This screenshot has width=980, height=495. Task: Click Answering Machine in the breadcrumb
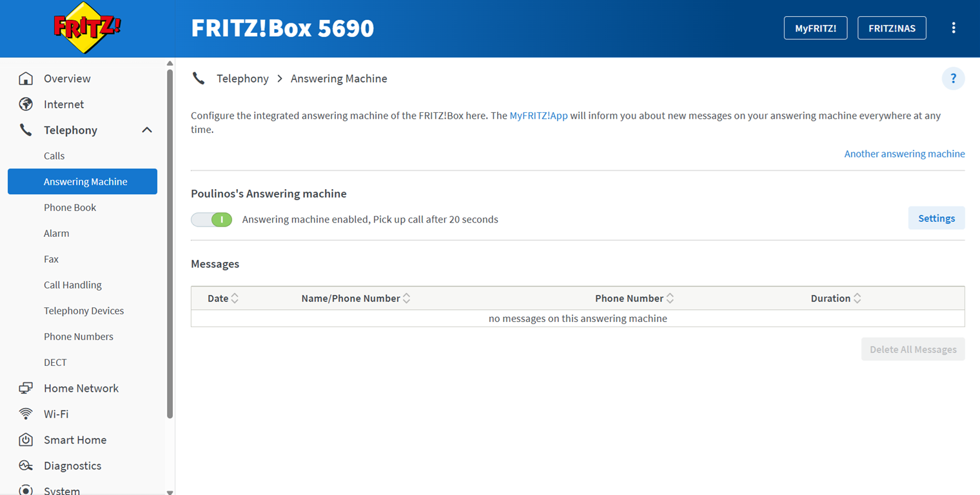click(x=339, y=79)
